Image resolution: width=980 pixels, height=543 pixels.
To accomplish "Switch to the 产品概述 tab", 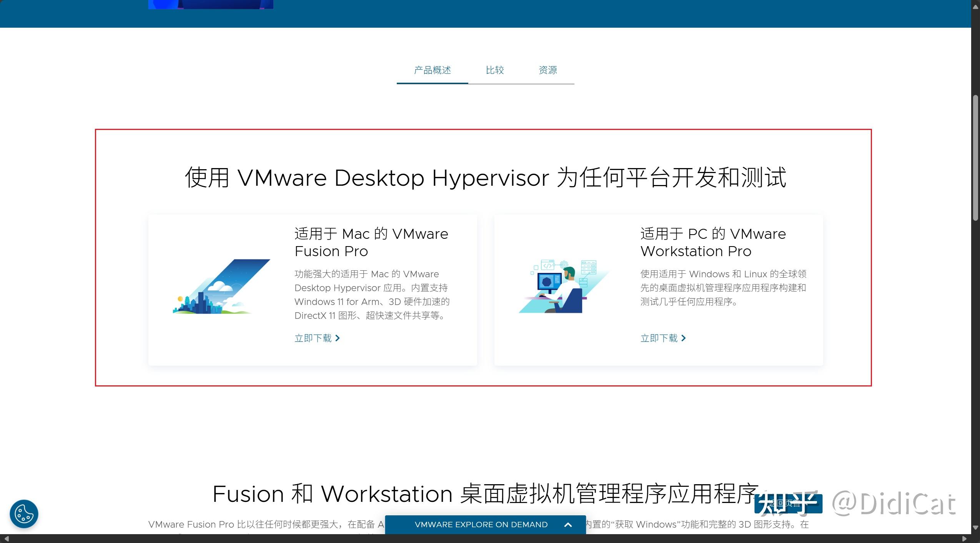I will click(x=432, y=70).
